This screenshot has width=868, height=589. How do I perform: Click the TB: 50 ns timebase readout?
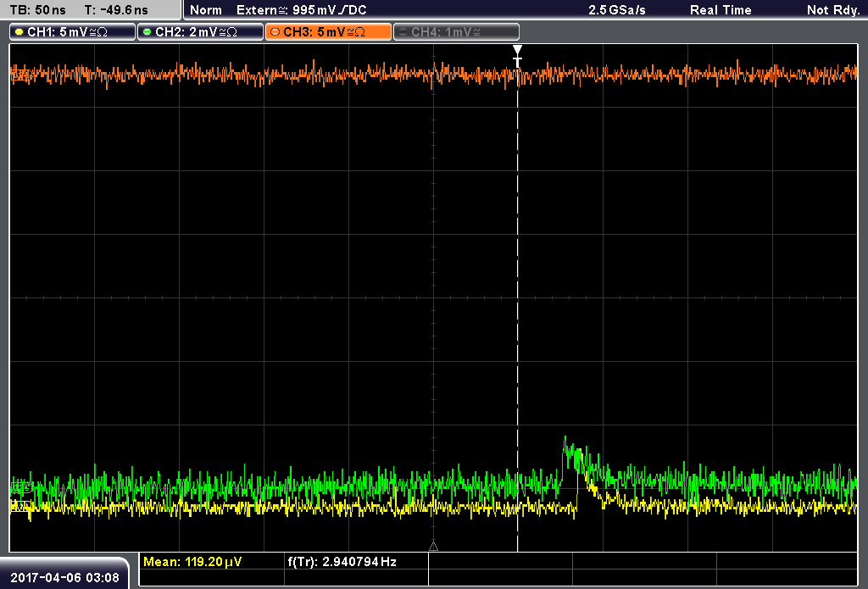coord(37,10)
